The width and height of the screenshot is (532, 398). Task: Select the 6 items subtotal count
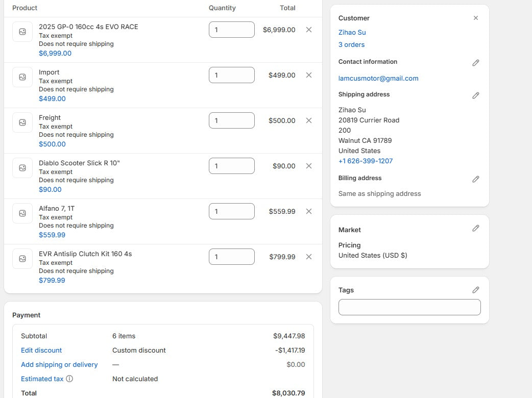[x=124, y=336]
